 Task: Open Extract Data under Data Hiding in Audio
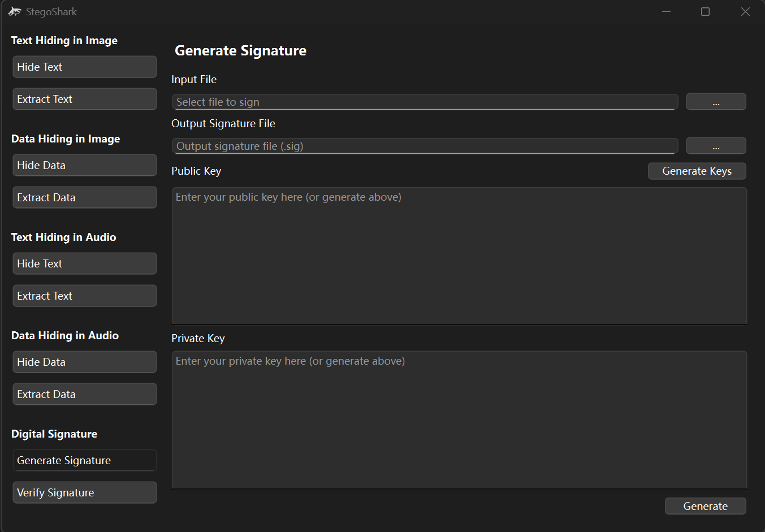tap(85, 394)
